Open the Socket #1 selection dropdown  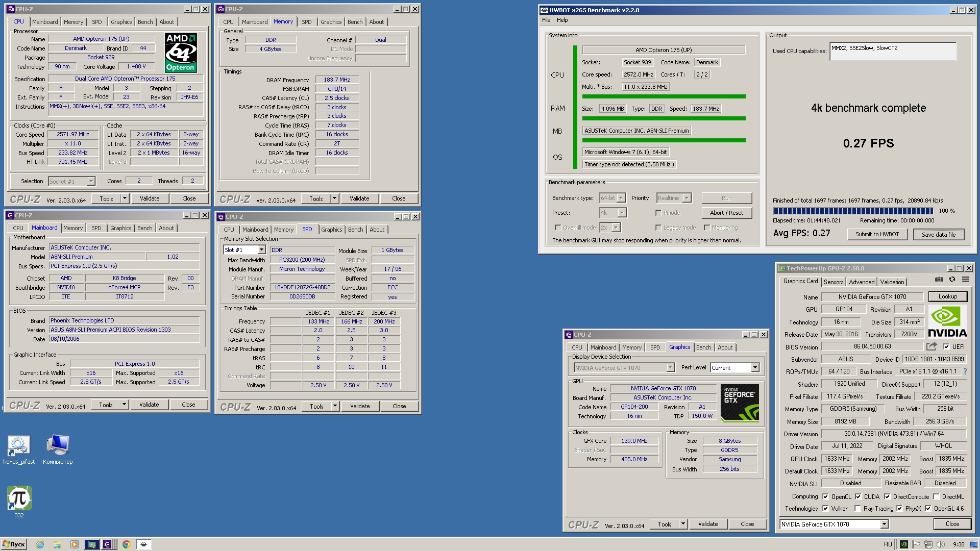point(91,181)
